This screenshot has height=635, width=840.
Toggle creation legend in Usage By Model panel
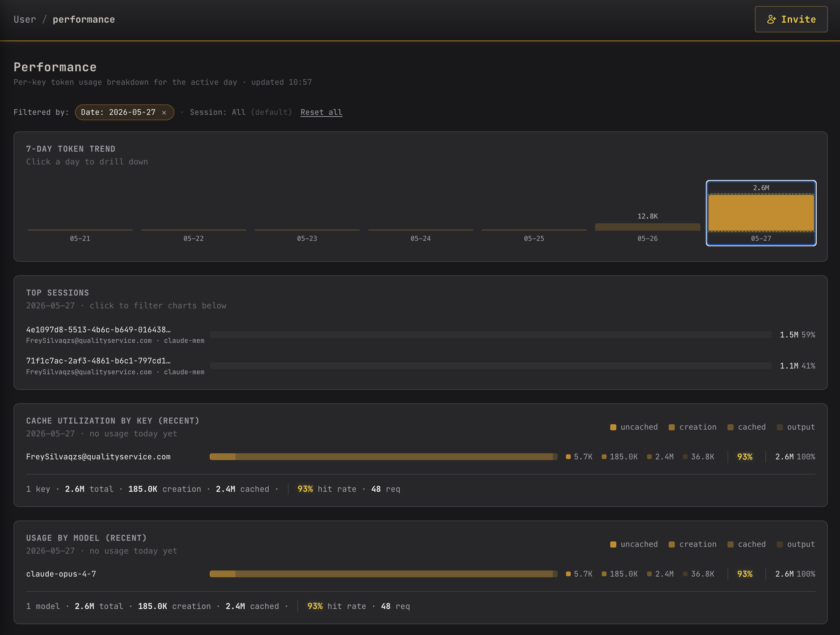click(693, 544)
